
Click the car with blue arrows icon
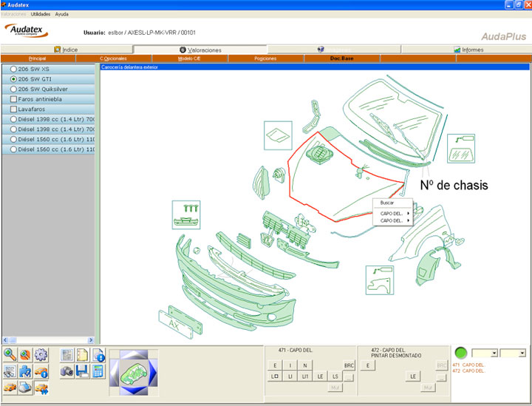[x=41, y=388]
